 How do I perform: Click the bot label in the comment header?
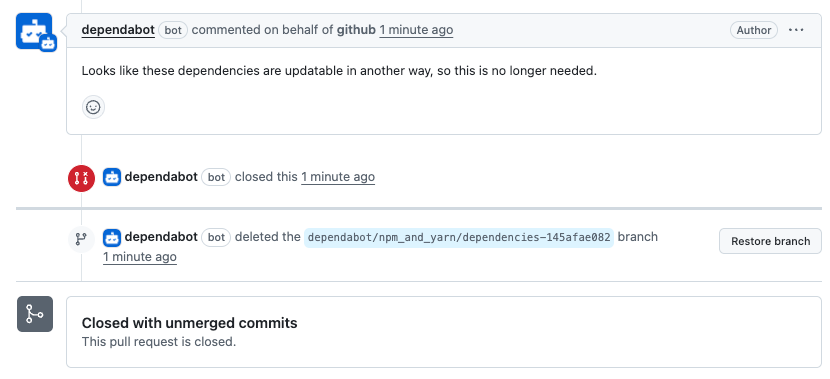(173, 30)
